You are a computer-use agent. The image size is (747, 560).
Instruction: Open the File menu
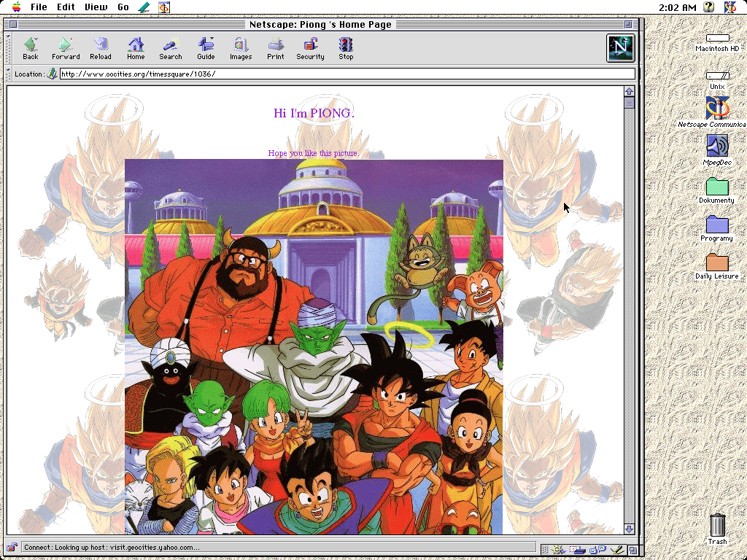(39, 7)
